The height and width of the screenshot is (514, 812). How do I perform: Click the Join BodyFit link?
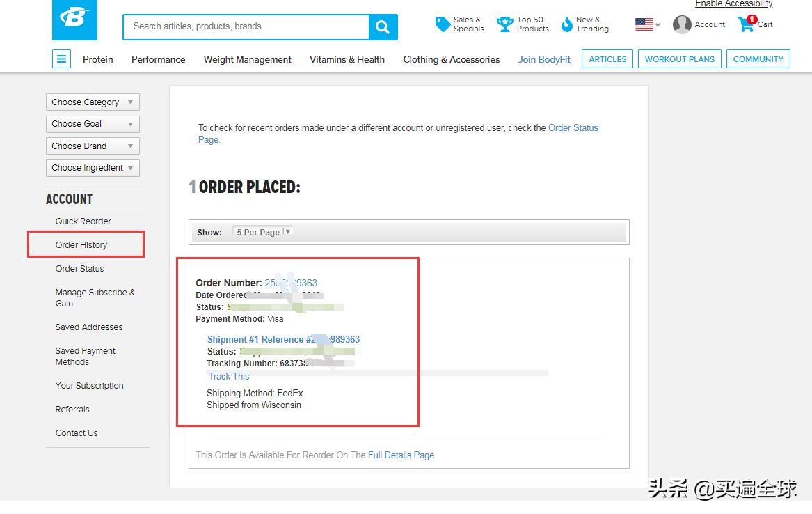pos(544,60)
